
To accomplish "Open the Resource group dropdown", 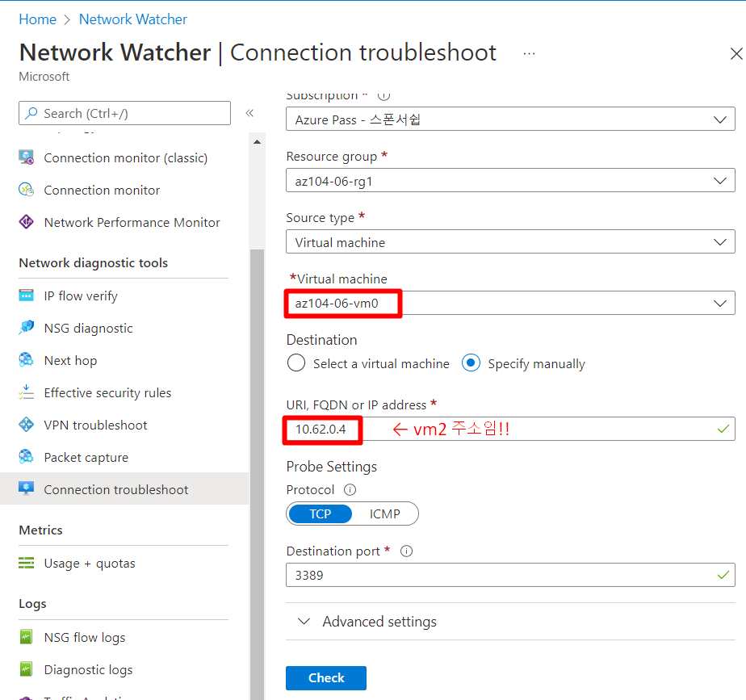I will click(510, 180).
